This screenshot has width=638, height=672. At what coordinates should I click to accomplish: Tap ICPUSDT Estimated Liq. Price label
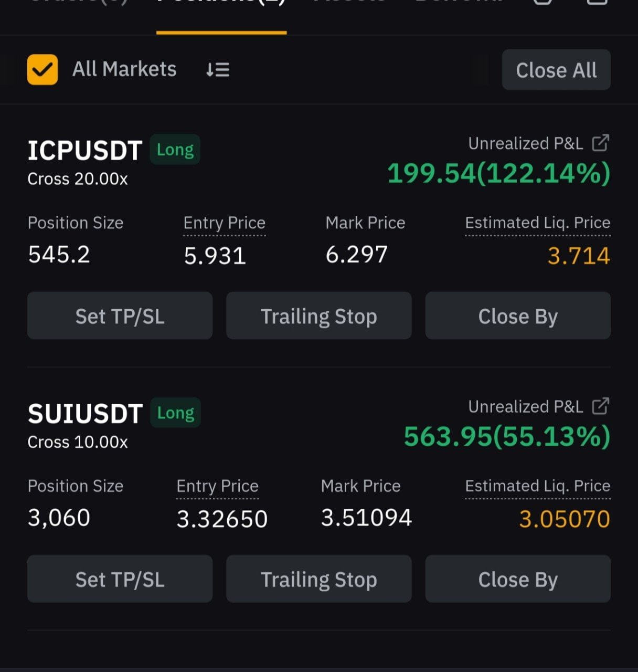tap(538, 223)
